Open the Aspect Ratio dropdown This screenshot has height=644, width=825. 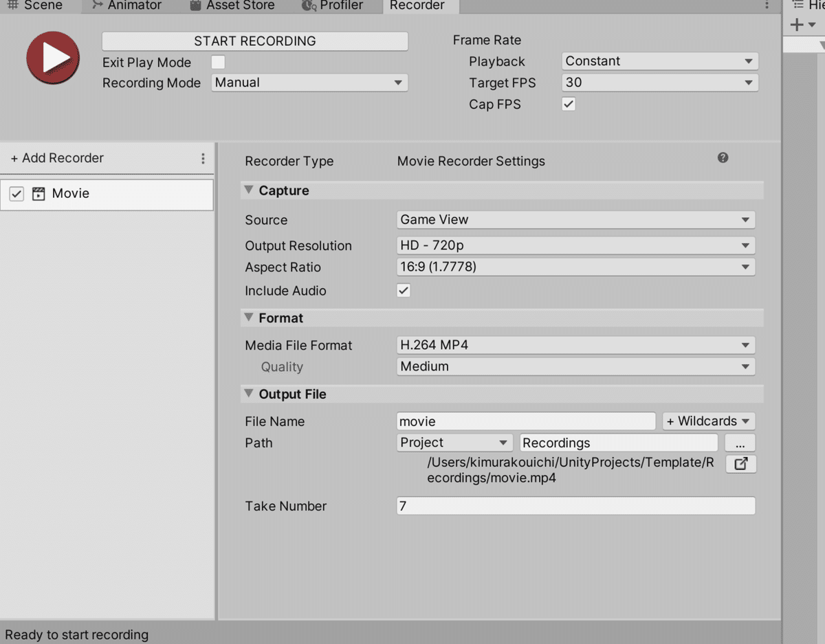[576, 267]
